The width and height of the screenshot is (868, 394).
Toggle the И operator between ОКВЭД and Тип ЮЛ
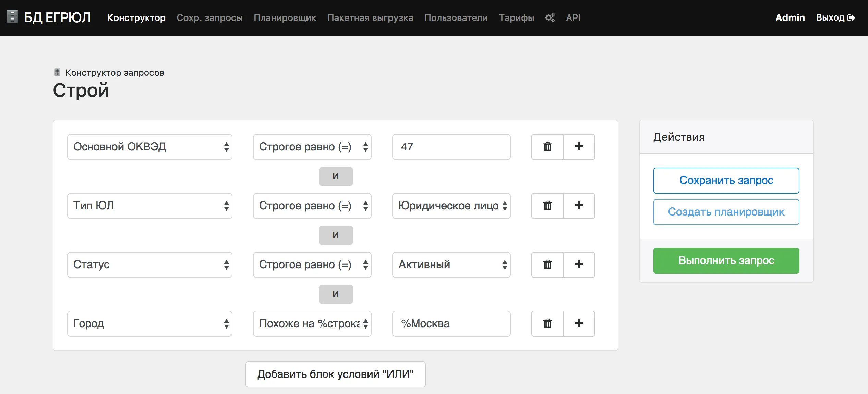click(336, 176)
